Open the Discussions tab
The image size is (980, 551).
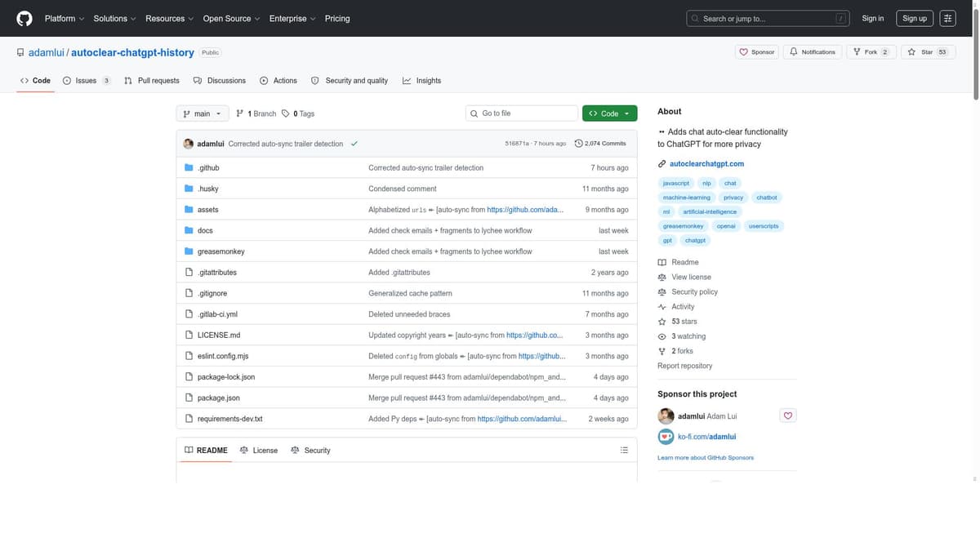(x=220, y=81)
